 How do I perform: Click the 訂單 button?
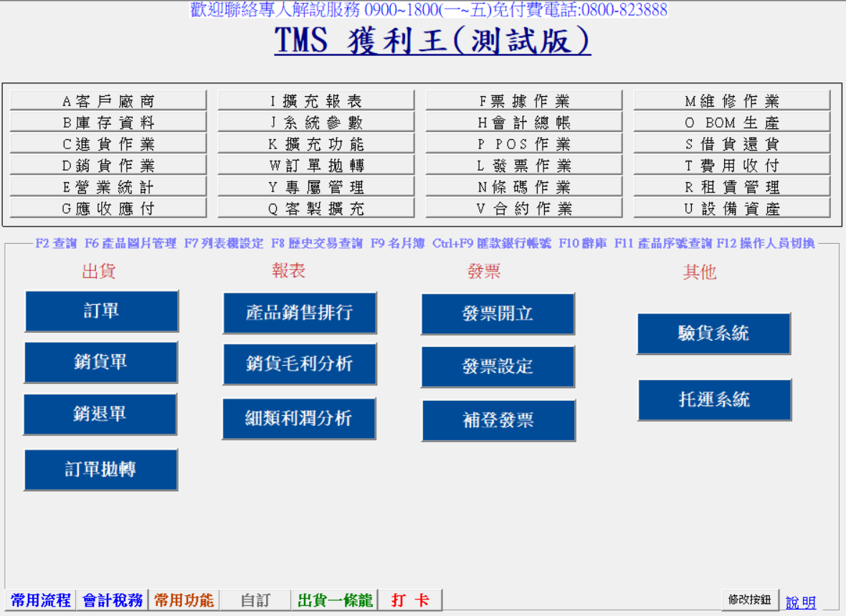[x=101, y=311]
